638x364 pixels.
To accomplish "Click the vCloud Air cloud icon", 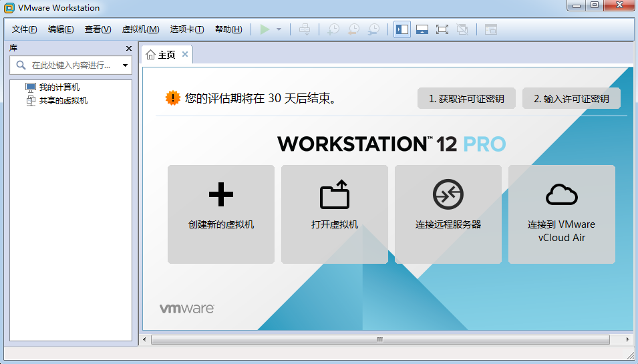I will point(561,195).
